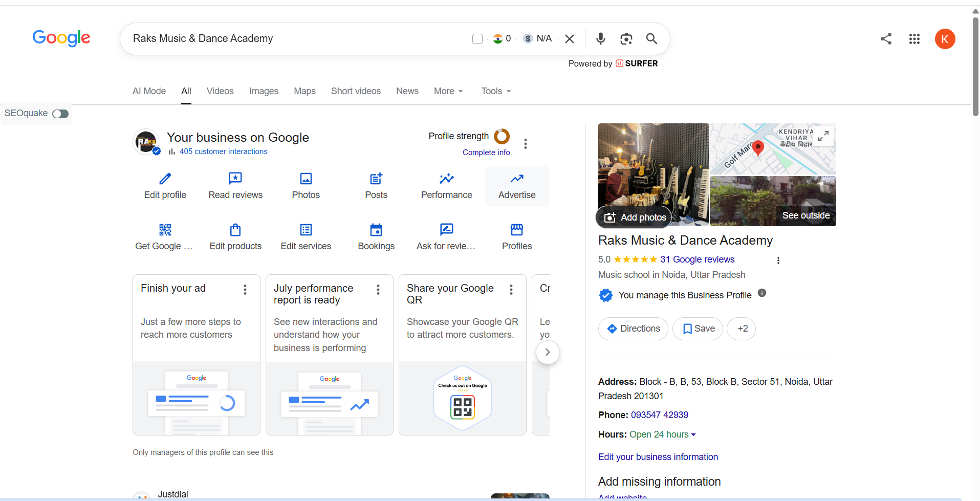This screenshot has height=501, width=980.
Task: Click the Google logo
Action: click(61, 38)
